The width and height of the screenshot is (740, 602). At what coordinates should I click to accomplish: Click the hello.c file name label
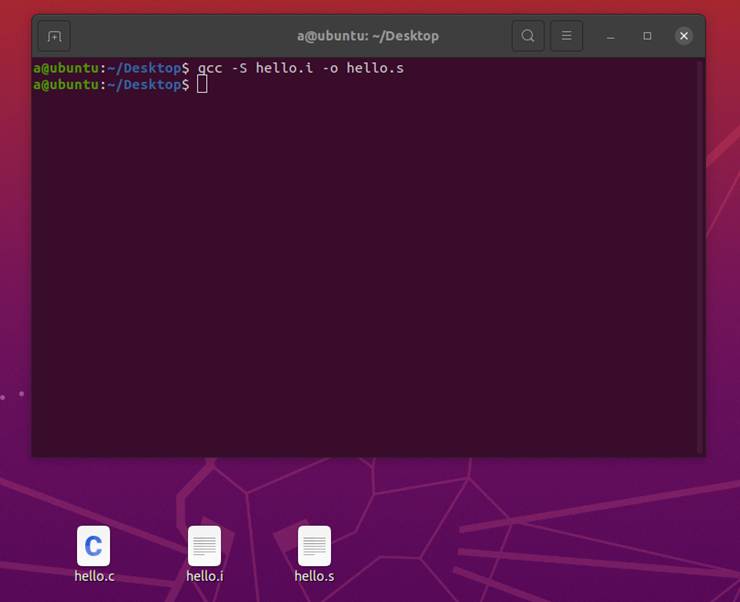click(94, 576)
